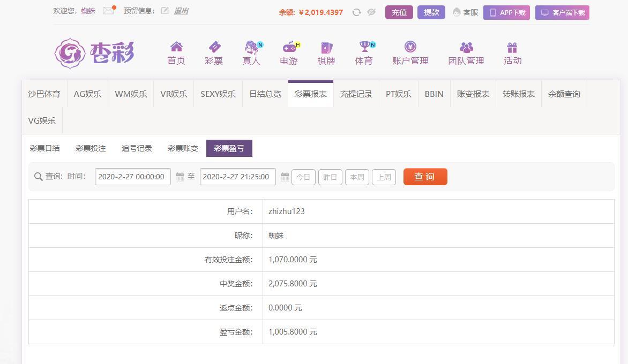Click the edit reserved info icon
This screenshot has height=364, width=628.
tap(165, 11)
